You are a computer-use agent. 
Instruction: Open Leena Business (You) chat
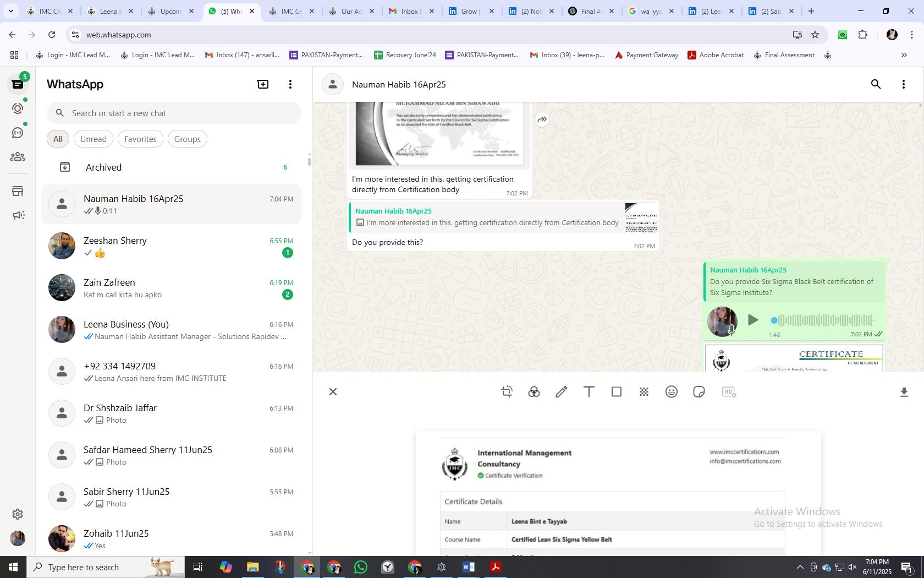(x=171, y=330)
